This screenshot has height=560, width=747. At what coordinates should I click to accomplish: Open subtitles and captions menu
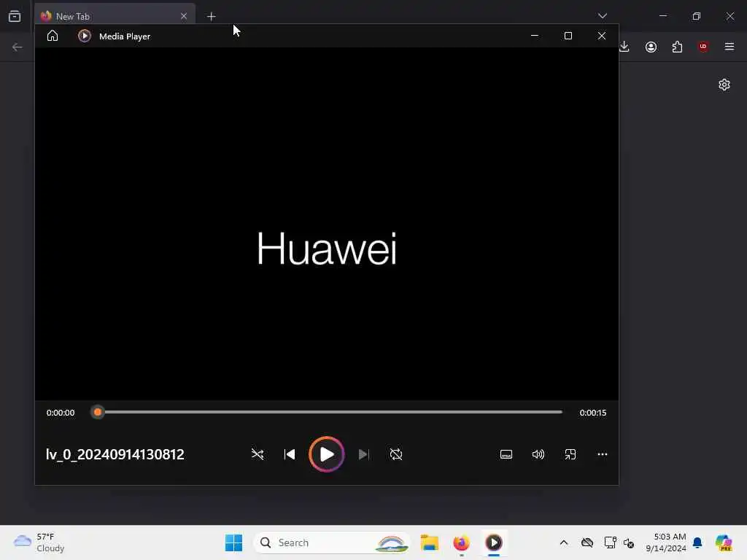point(506,454)
